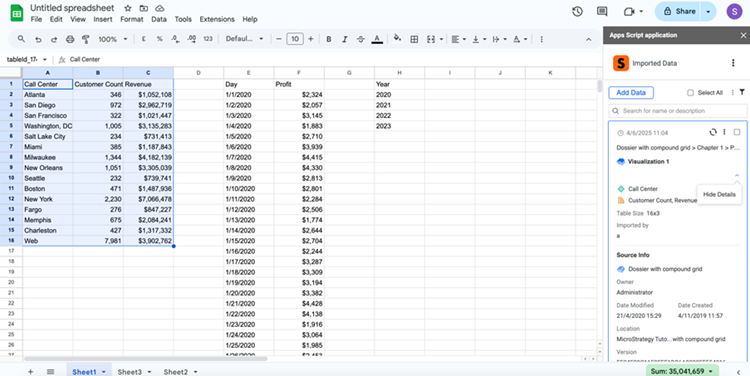Open the all sheets list
This screenshot has width=750, height=376.
(x=50, y=372)
